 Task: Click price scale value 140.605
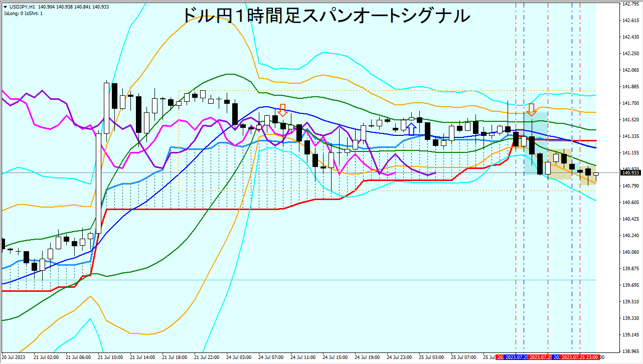(x=630, y=203)
